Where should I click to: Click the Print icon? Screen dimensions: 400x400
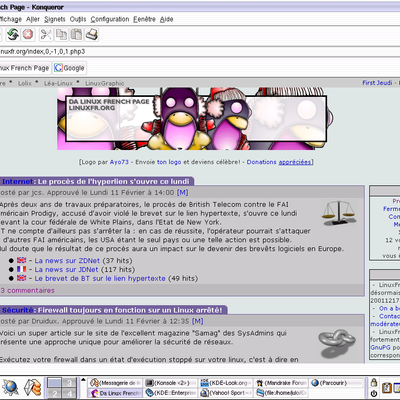(x=92, y=34)
